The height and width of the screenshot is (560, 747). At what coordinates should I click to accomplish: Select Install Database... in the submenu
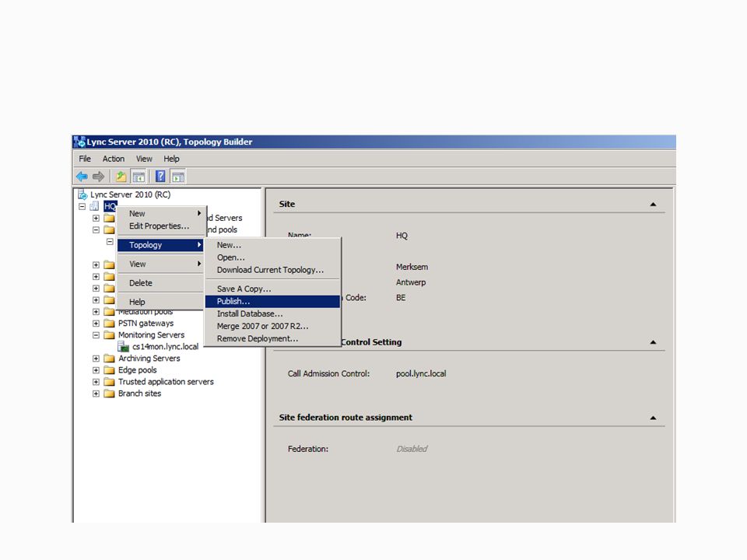(272, 313)
